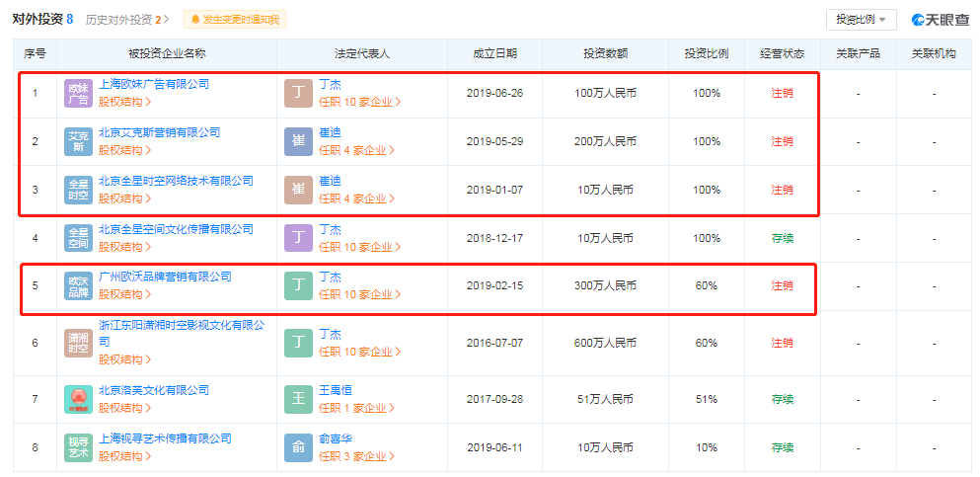Click 丁杰 avatar in row 5

tap(298, 285)
